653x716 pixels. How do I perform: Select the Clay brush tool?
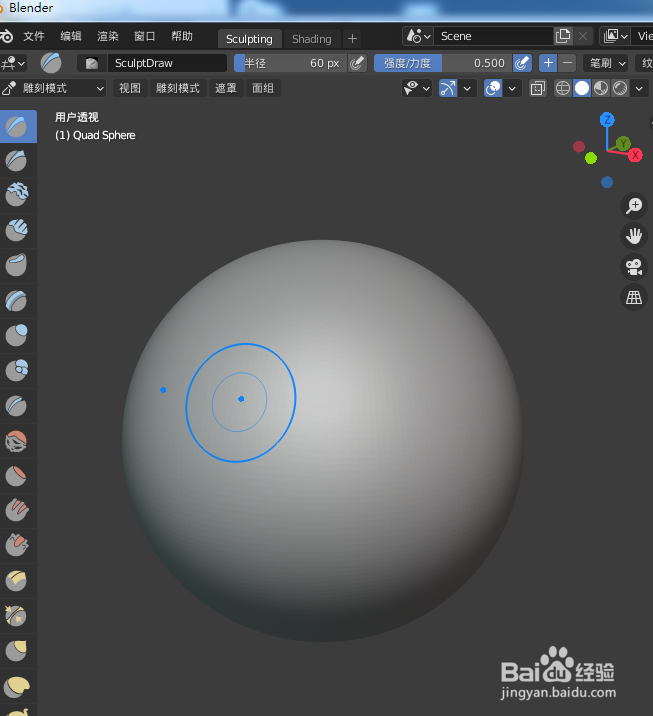point(17,195)
